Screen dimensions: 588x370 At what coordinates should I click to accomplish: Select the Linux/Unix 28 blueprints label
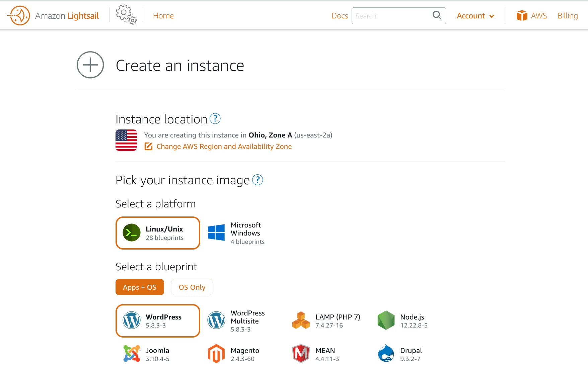(x=164, y=233)
